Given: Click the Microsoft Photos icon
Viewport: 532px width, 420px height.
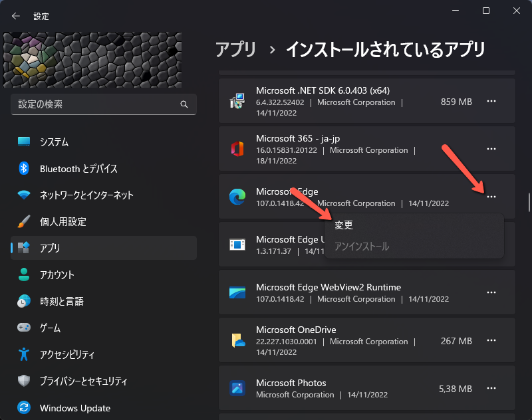Looking at the screenshot, I should 237,388.
